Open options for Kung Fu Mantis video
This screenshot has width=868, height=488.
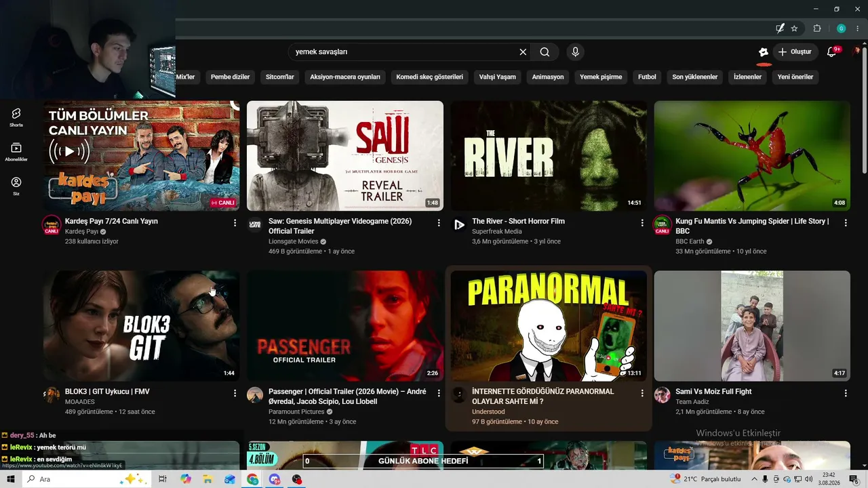(846, 222)
